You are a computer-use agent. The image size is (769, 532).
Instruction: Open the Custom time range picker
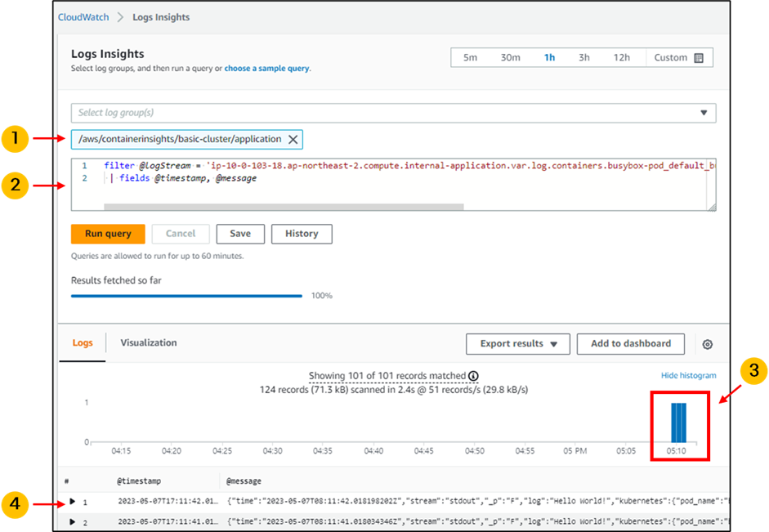(679, 57)
